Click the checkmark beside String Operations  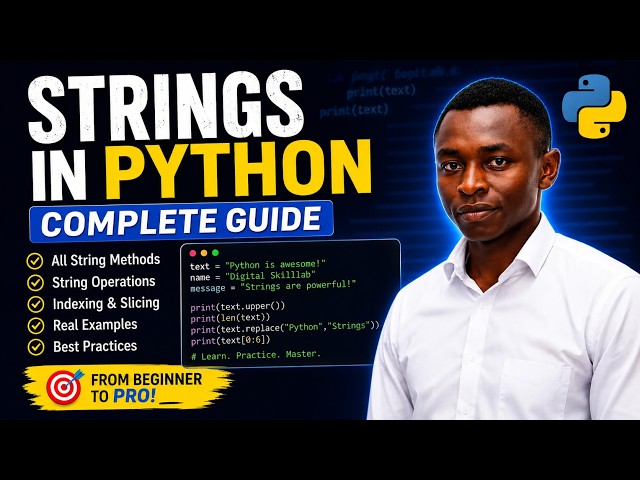coord(35,283)
